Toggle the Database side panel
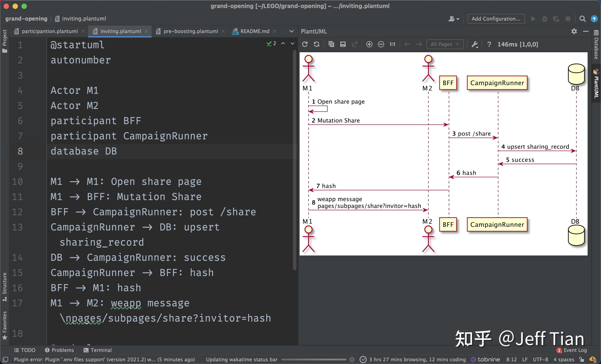This screenshot has height=364, width=601. point(596,45)
